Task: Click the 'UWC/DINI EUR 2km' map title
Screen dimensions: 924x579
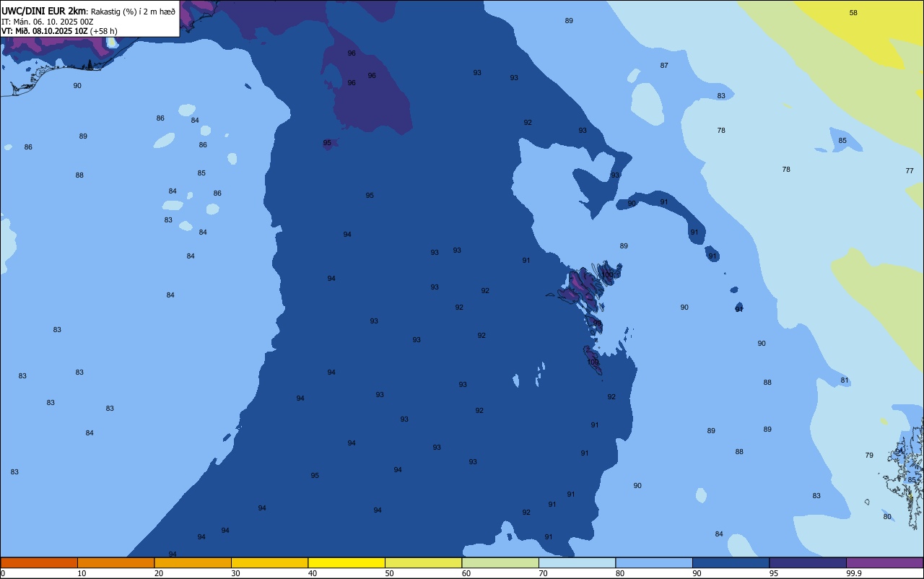Action: tap(44, 10)
